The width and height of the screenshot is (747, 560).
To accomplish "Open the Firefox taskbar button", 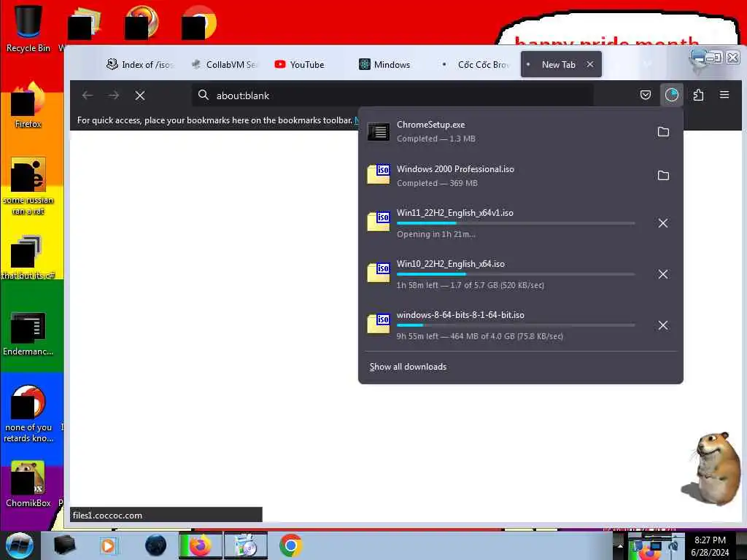I will click(200, 545).
